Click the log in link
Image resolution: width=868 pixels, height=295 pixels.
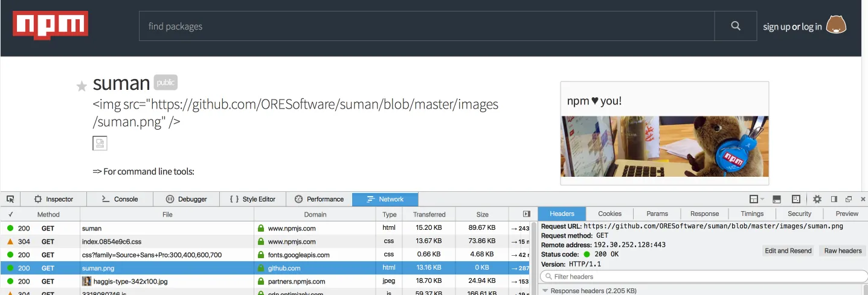pyautogui.click(x=812, y=27)
